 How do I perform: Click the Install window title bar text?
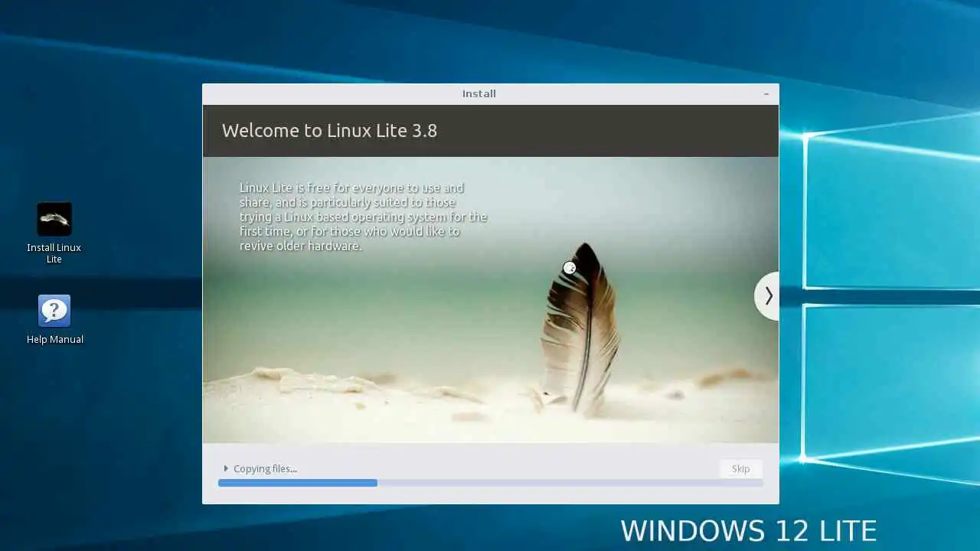[x=479, y=93]
